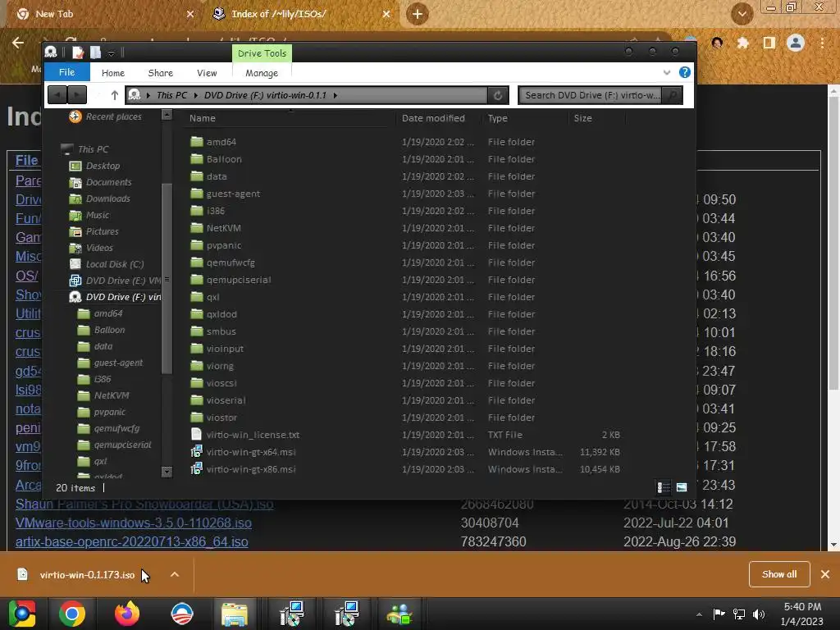This screenshot has height=630, width=840.
Task: Refresh the Explorer address bar
Action: tap(498, 95)
